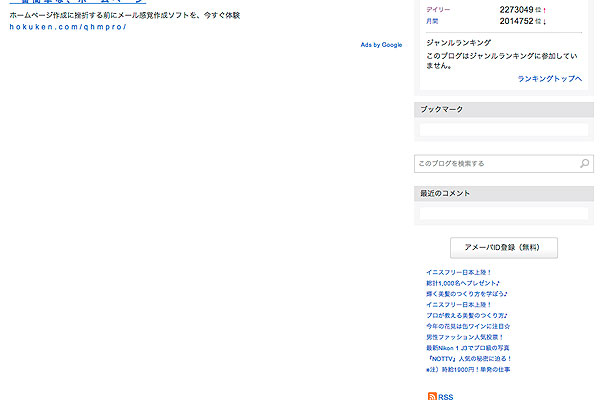Open the 今年の花見は缶ワインに注目 link
Viewport: 600px width, 400px height.
tap(468, 326)
